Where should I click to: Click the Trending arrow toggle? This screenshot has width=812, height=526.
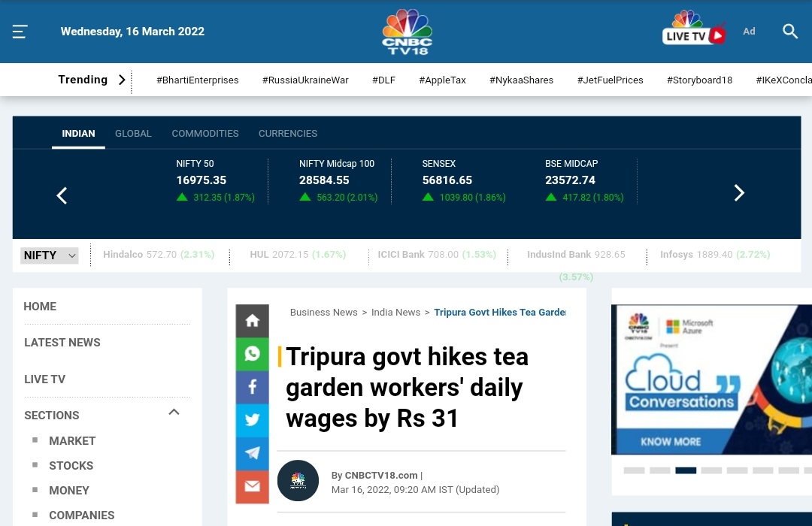click(122, 80)
